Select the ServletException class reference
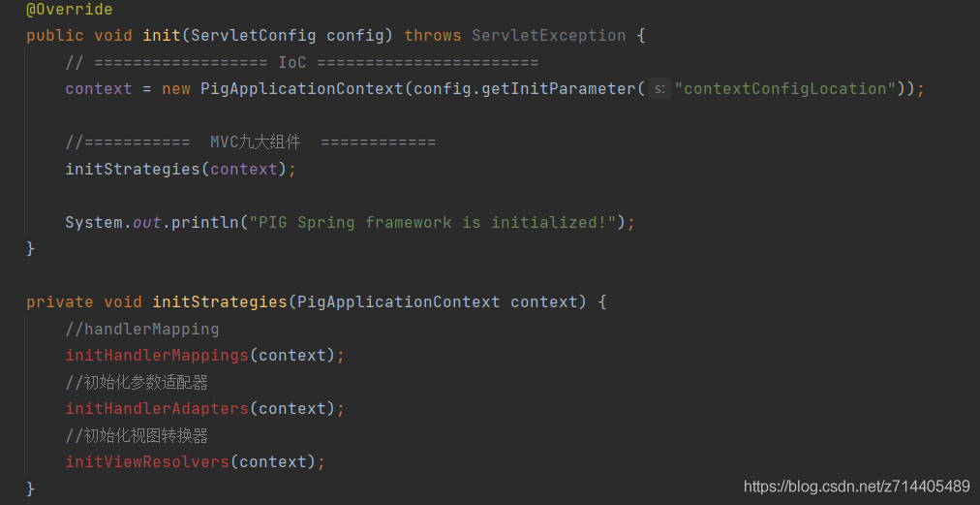 pyautogui.click(x=549, y=36)
